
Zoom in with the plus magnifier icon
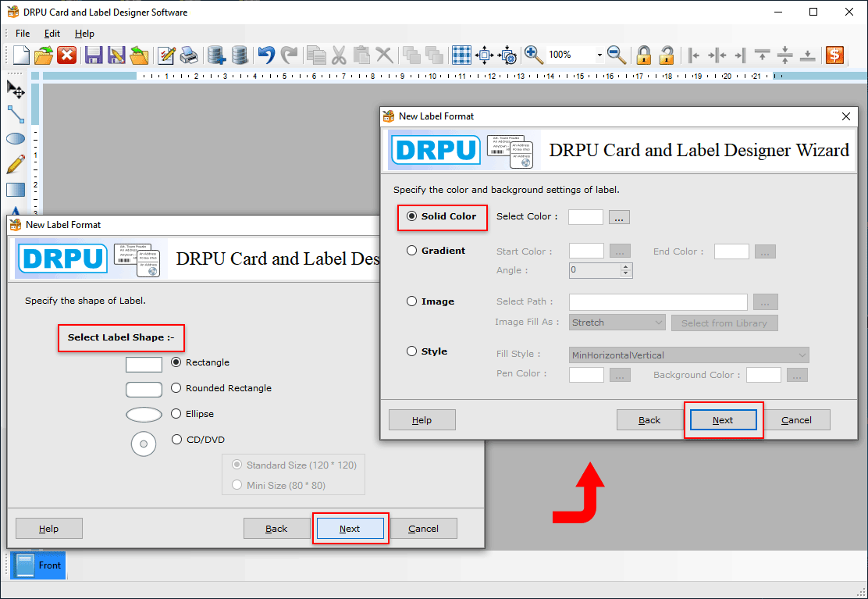pyautogui.click(x=534, y=55)
